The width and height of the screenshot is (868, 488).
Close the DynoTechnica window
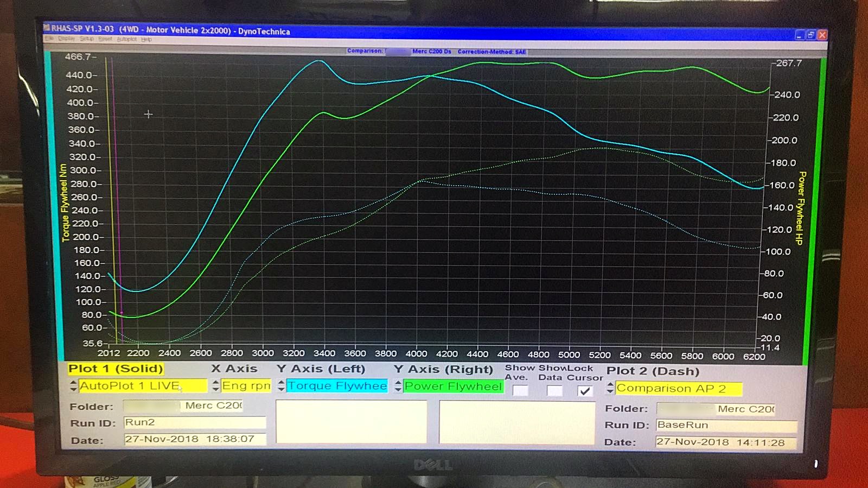pyautogui.click(x=822, y=35)
